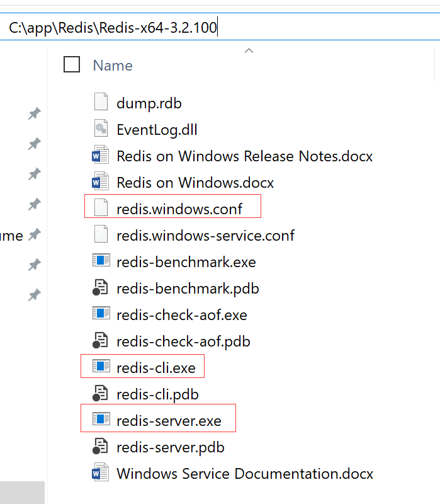Click pdb icon of redis-benchmark.pdb
Image resolution: width=440 pixels, height=504 pixels.
point(100,287)
